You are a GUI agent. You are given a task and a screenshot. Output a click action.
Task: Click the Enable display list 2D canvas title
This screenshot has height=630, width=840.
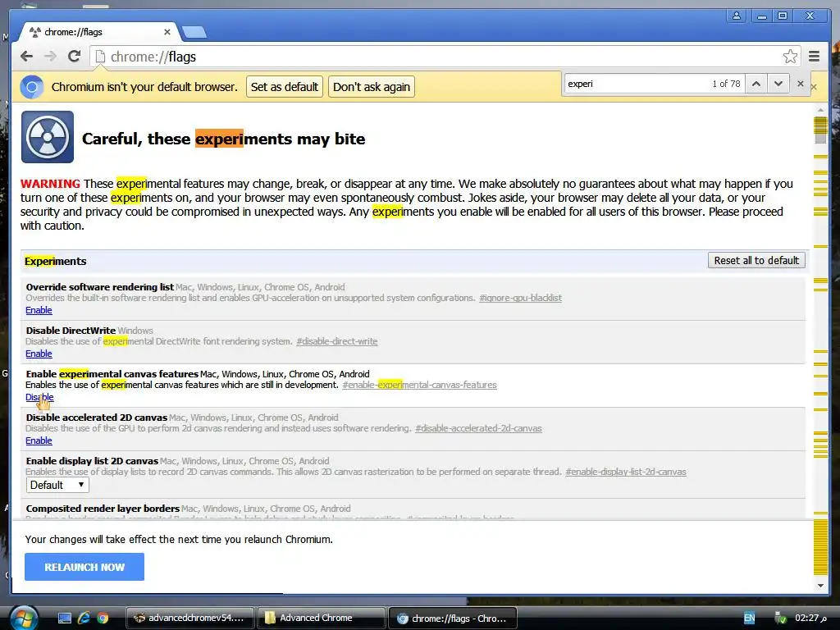pyautogui.click(x=92, y=461)
